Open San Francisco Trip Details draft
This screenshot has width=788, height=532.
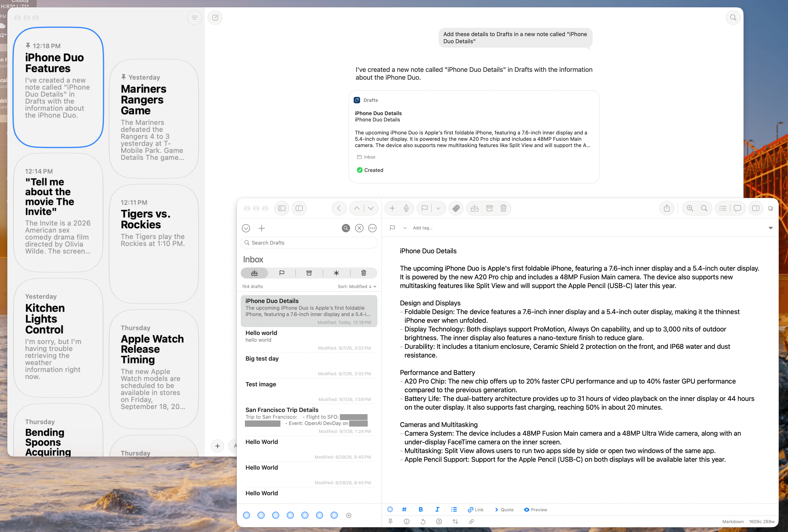click(309, 420)
